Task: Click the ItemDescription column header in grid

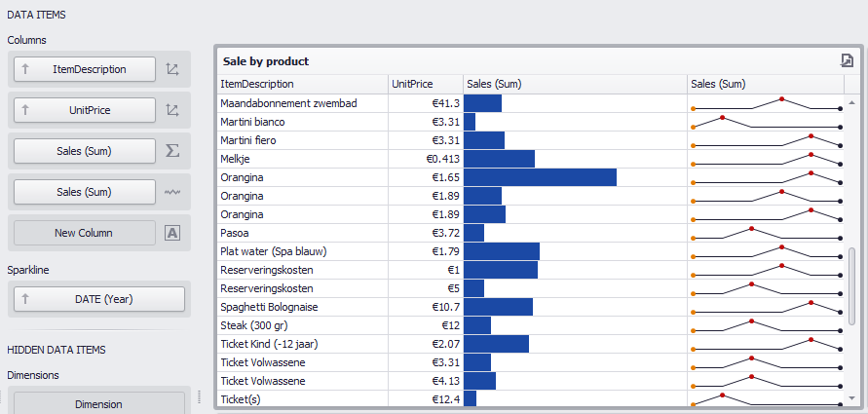Action: (x=302, y=84)
